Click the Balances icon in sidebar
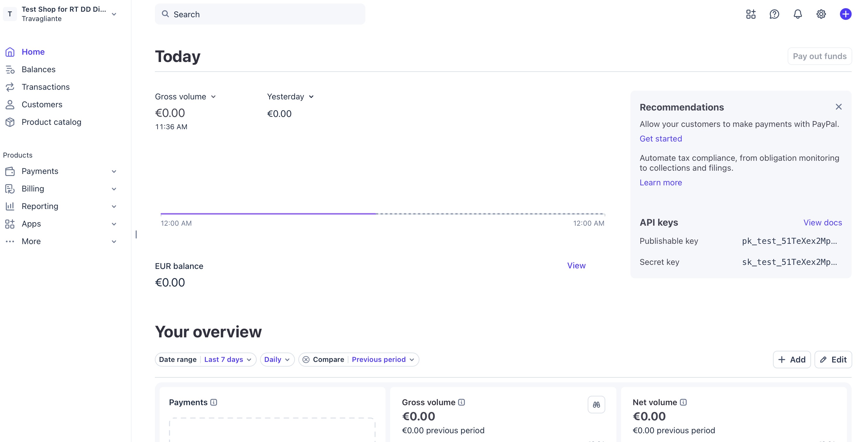 pyautogui.click(x=10, y=70)
